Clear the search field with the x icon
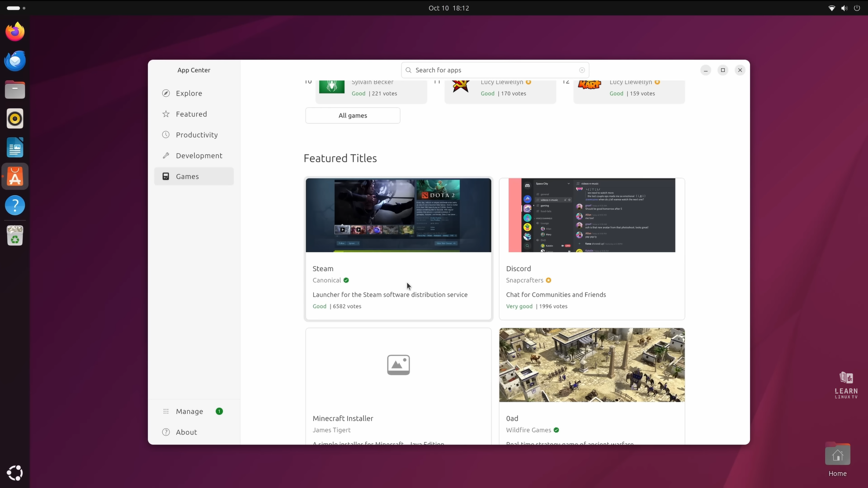The image size is (868, 488). tap(582, 70)
